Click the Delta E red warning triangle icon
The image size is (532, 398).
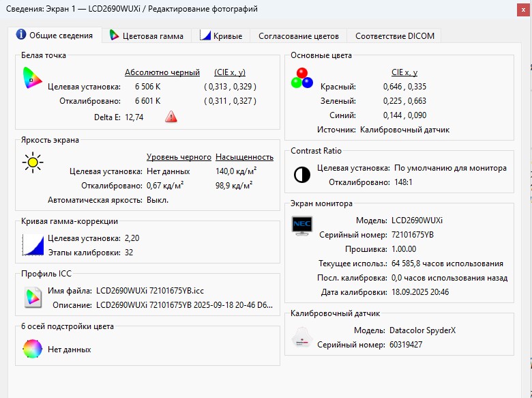tap(171, 117)
